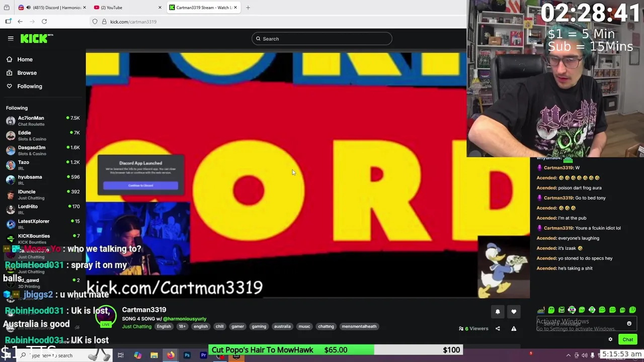Select the gaming tag
Image resolution: width=644 pixels, height=362 pixels.
pos(259,327)
